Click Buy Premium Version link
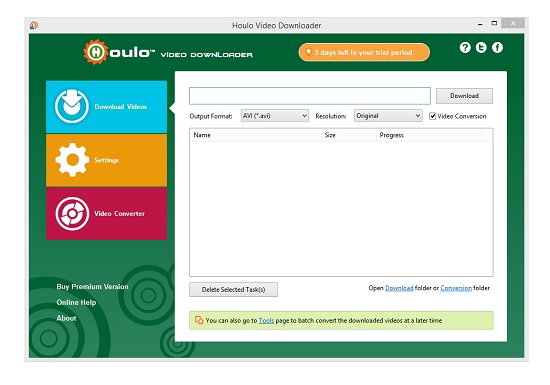The width and height of the screenshot is (550, 385). (92, 286)
